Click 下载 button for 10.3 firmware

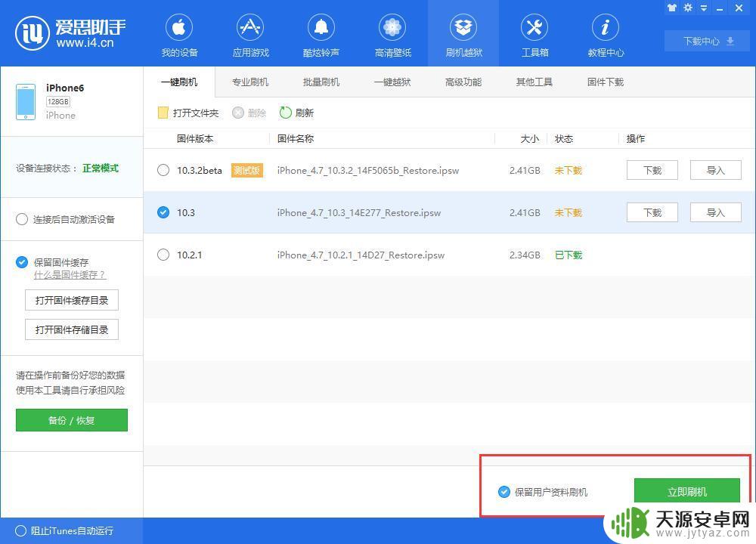click(652, 212)
